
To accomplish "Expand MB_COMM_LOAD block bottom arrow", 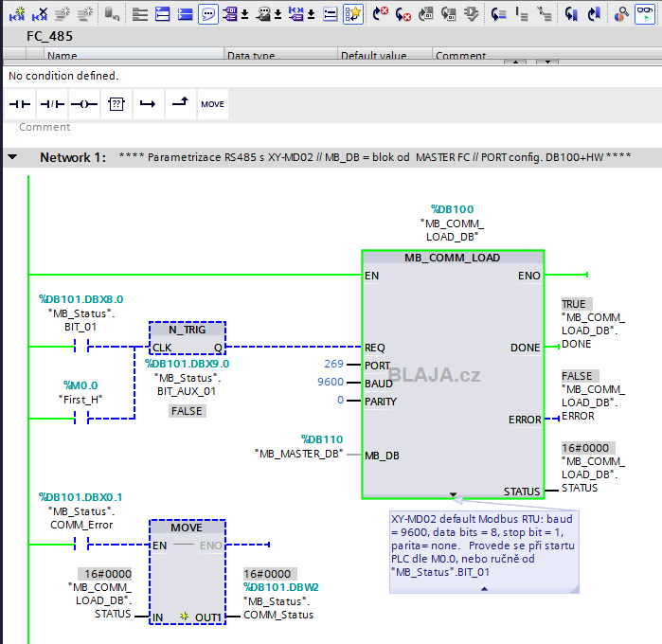I will [453, 494].
